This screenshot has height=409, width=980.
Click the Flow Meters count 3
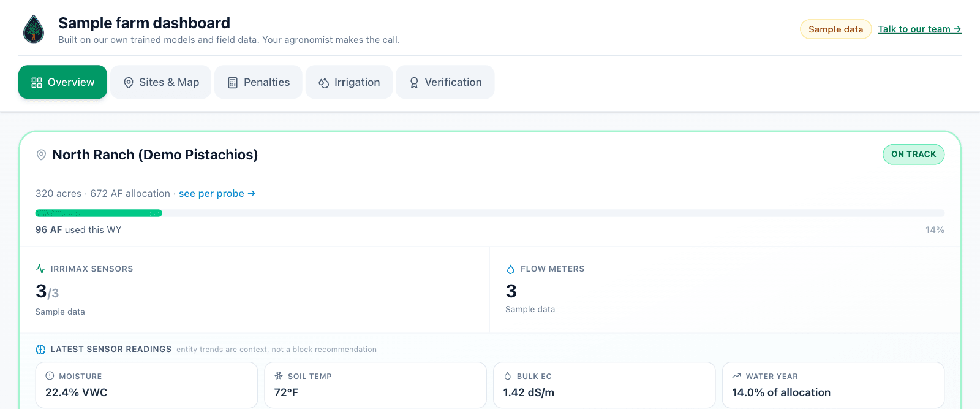pyautogui.click(x=511, y=291)
